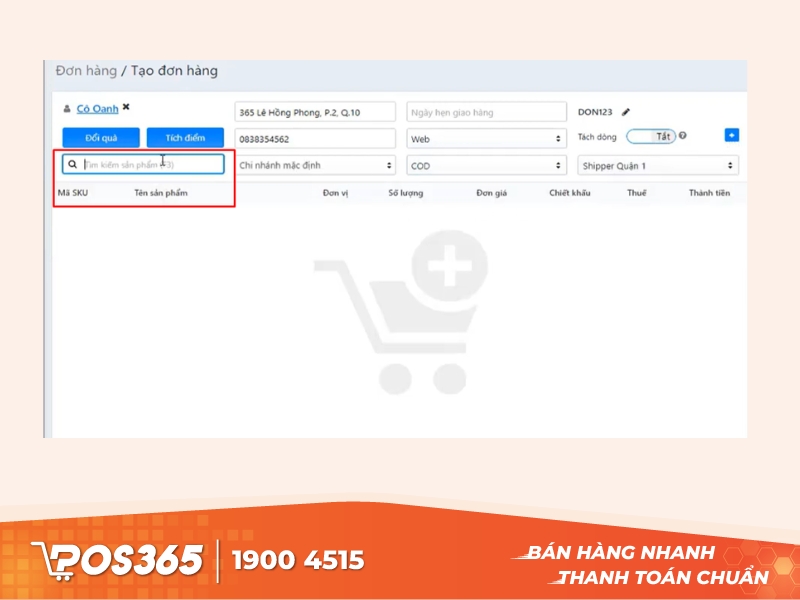Click the help icon beside Tách dòng toggle

click(x=683, y=136)
